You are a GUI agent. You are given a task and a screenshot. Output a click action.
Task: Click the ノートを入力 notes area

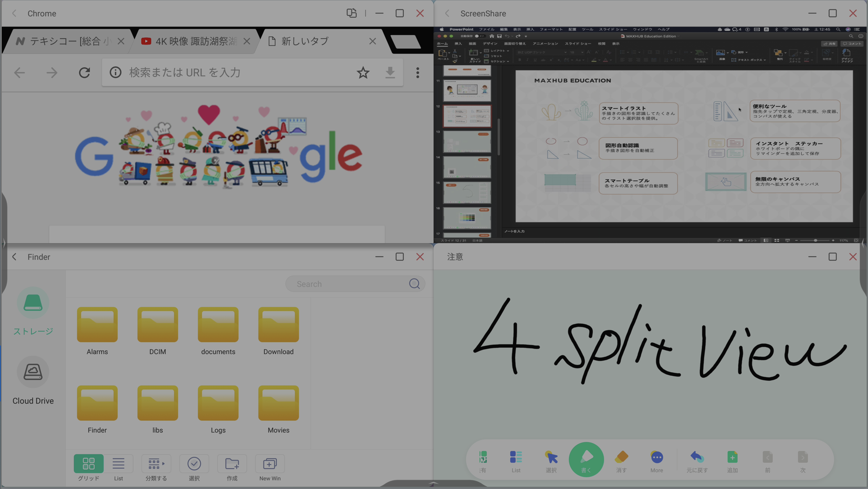pos(514,231)
